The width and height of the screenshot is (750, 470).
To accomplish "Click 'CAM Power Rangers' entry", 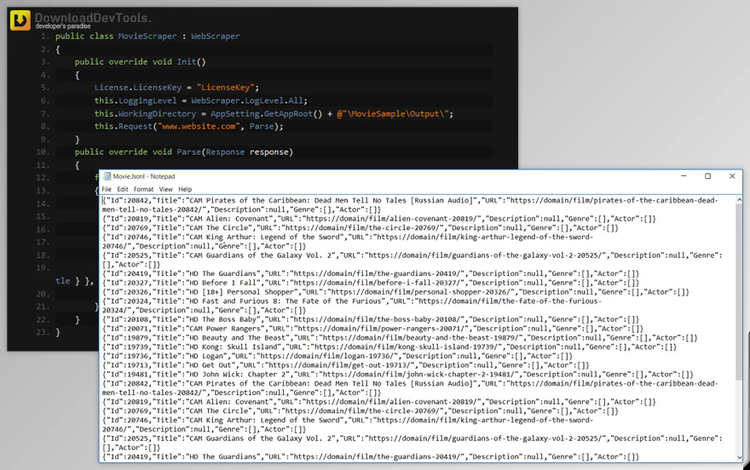I will point(227,328).
